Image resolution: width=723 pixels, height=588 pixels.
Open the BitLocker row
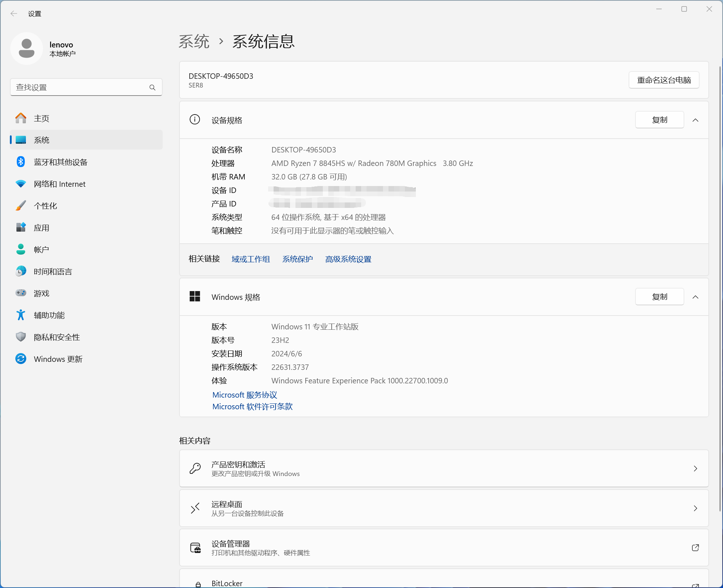[444, 578]
